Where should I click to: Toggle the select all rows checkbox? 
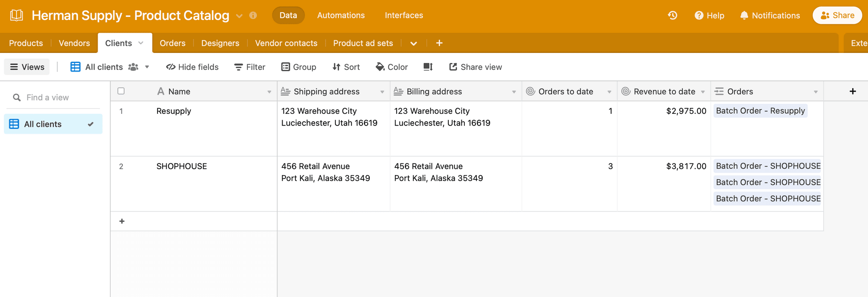tap(121, 91)
